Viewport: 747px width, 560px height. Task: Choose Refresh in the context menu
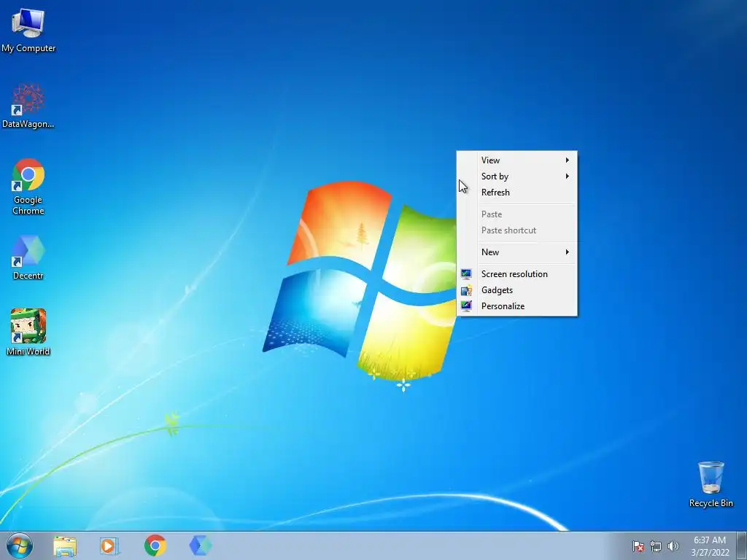[x=517, y=192]
